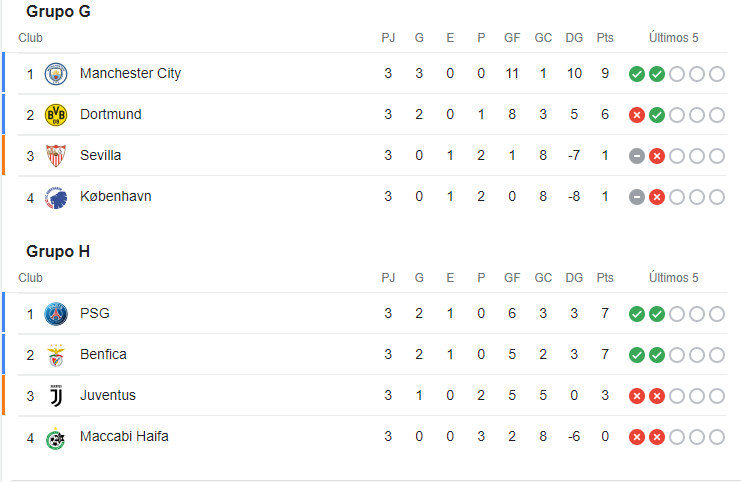The width and height of the screenshot is (741, 482).
Task: Click the Manchester City club crest
Action: (x=56, y=74)
